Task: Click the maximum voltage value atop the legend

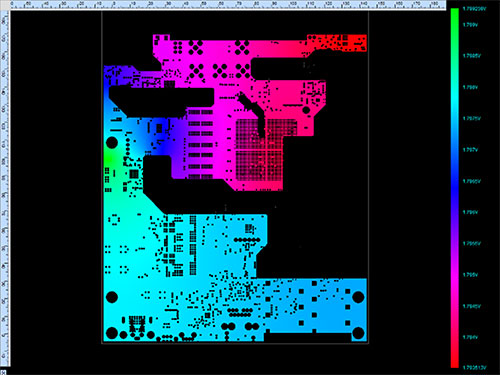Action: tap(474, 9)
